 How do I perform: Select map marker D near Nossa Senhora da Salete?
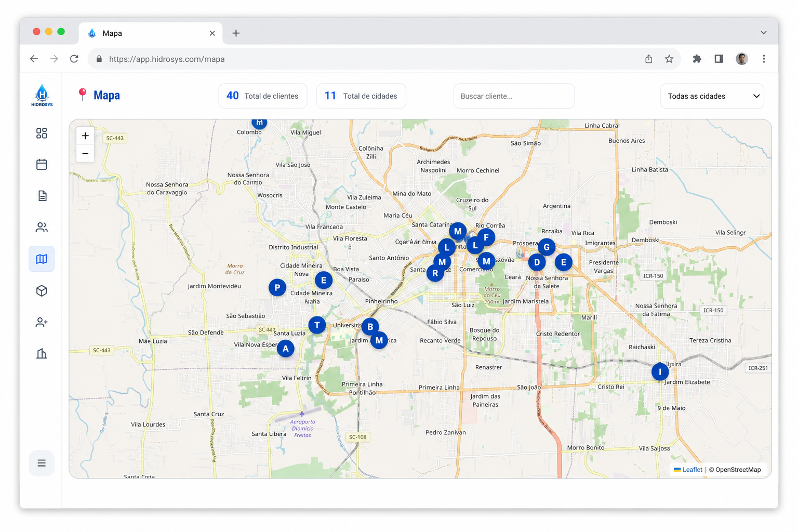click(537, 262)
